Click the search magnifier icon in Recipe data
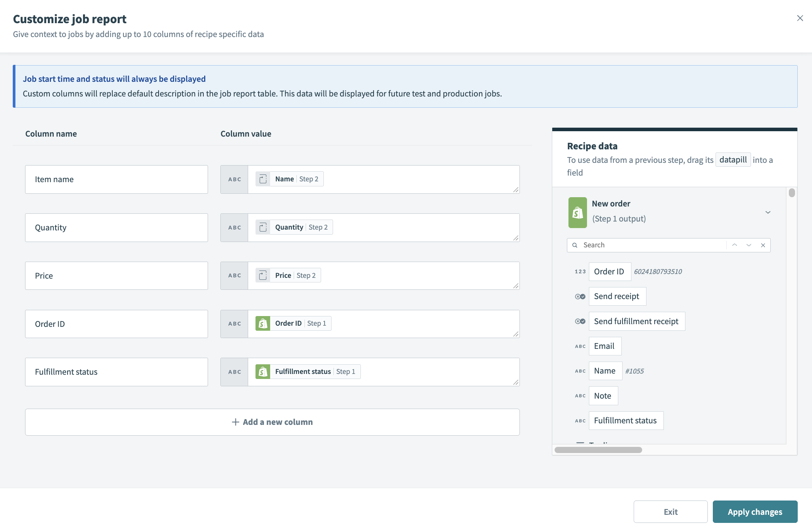This screenshot has height=531, width=812. click(575, 245)
